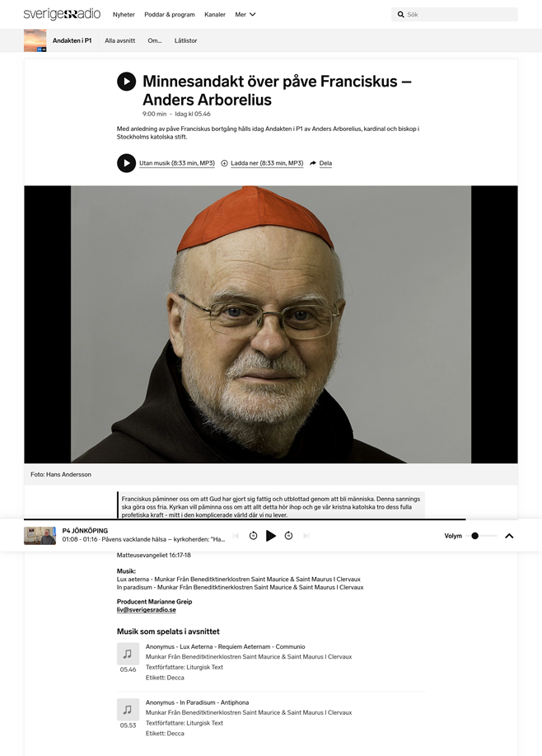Click the Sveriges Radio logo
This screenshot has height=756, width=542.
pos(62,14)
